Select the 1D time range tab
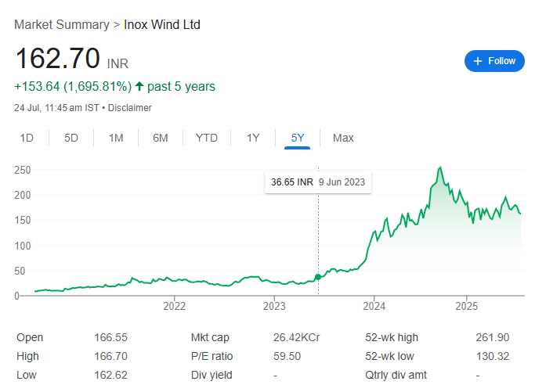 pyautogui.click(x=27, y=138)
